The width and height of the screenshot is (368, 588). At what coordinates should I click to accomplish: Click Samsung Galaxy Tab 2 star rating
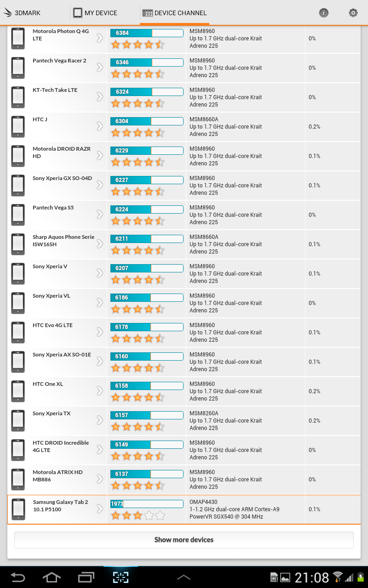[138, 515]
